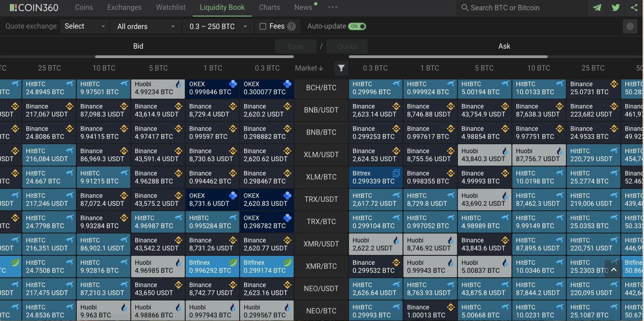This screenshot has width=644, height=321.
Task: Click the Huobi 43,690.2 USDT cell
Action: click(485, 200)
